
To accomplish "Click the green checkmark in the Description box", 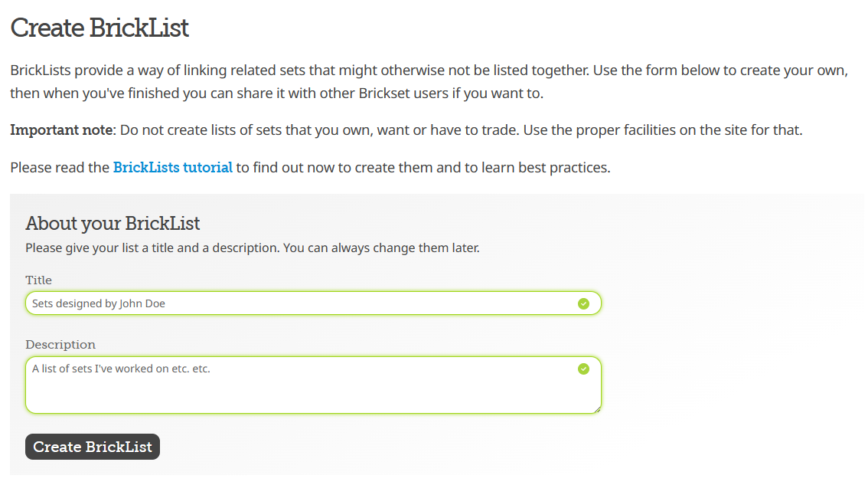I will [x=584, y=369].
